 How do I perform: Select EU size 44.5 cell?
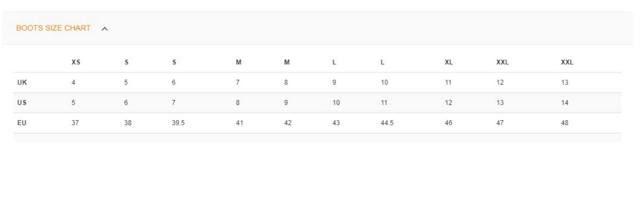coord(387,123)
